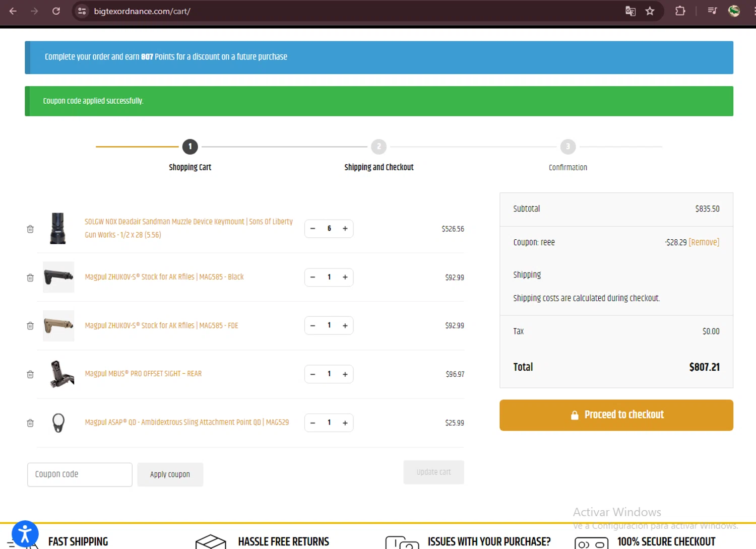Remove the applied coupon reee
Viewport: 756px width, 549px height.
[x=704, y=242]
